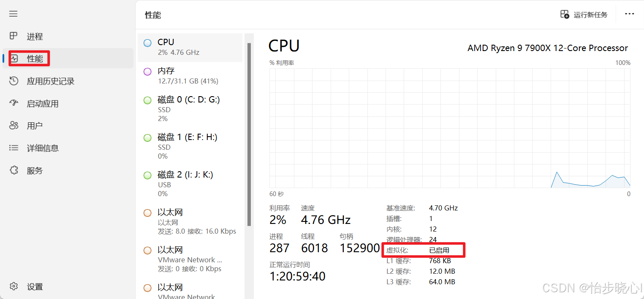
Task: Select Disk 1 (E: F: H:) entry
Action: point(190,146)
